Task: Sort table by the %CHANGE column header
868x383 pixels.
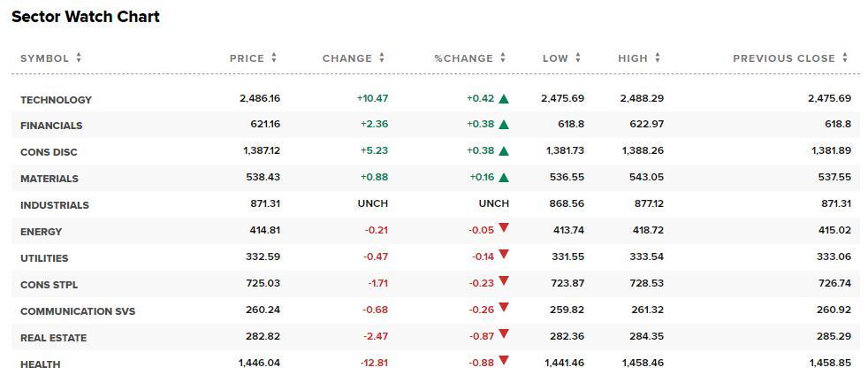Action: 463,58
